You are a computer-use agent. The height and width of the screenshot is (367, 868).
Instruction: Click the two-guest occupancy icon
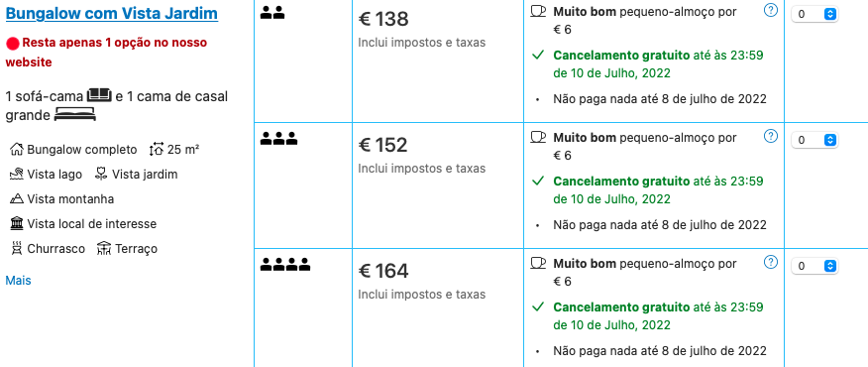pyautogui.click(x=272, y=13)
